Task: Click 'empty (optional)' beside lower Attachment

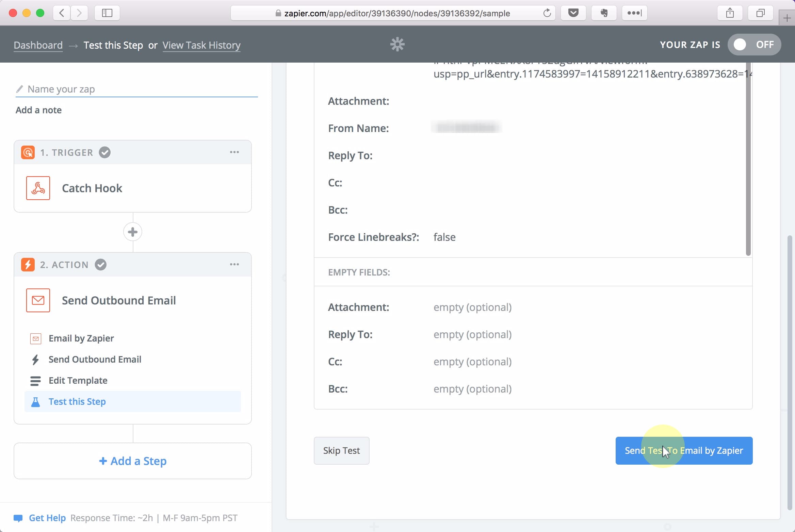Action: (x=472, y=307)
